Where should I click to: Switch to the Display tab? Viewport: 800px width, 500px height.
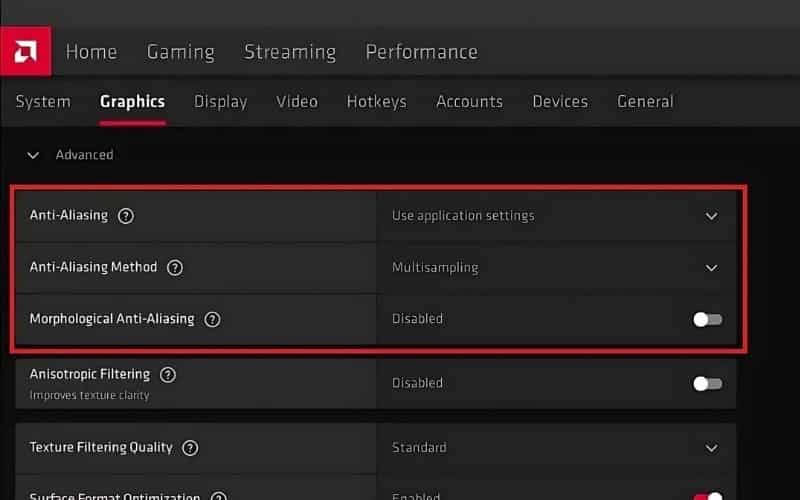[x=220, y=101]
